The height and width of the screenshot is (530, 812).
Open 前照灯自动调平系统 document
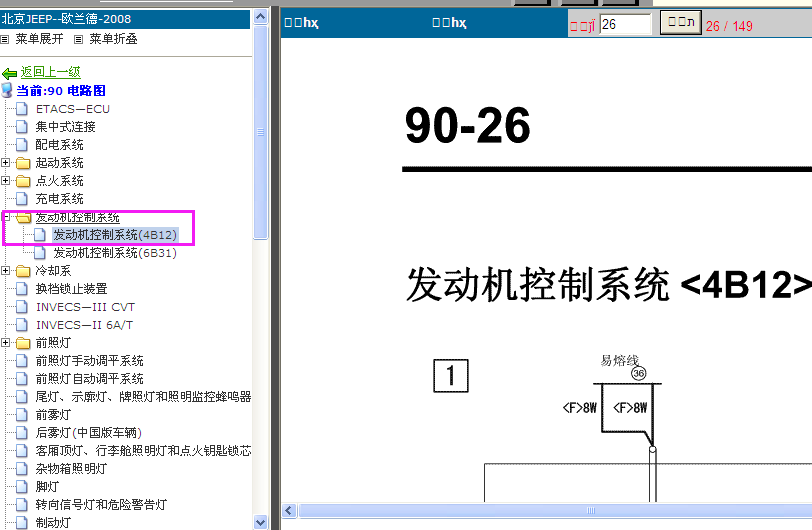point(90,379)
